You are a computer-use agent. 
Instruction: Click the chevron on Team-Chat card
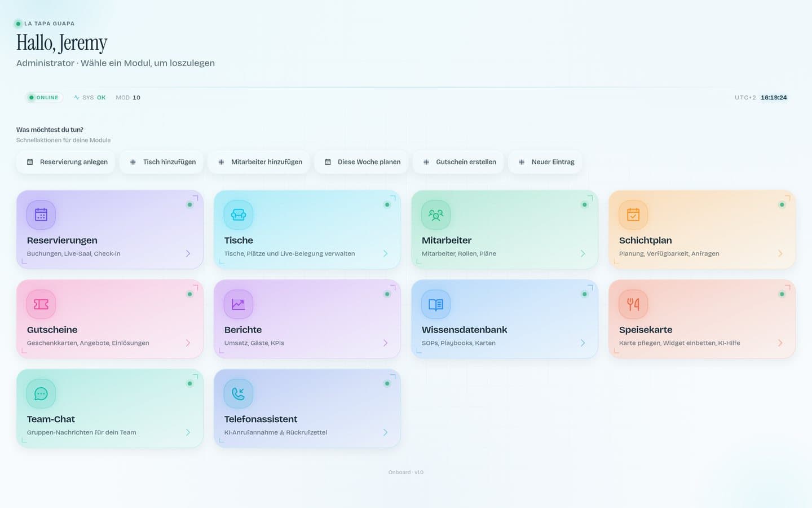coord(188,432)
